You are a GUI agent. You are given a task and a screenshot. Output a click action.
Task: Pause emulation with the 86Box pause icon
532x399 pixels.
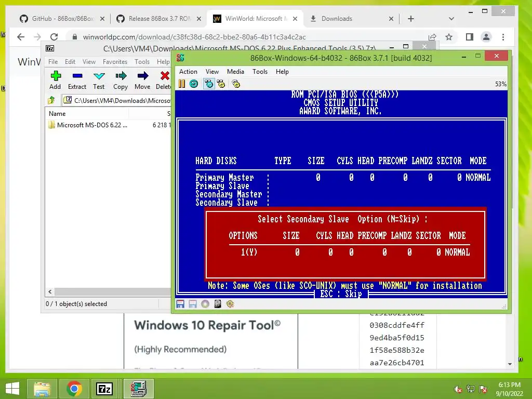(x=182, y=84)
